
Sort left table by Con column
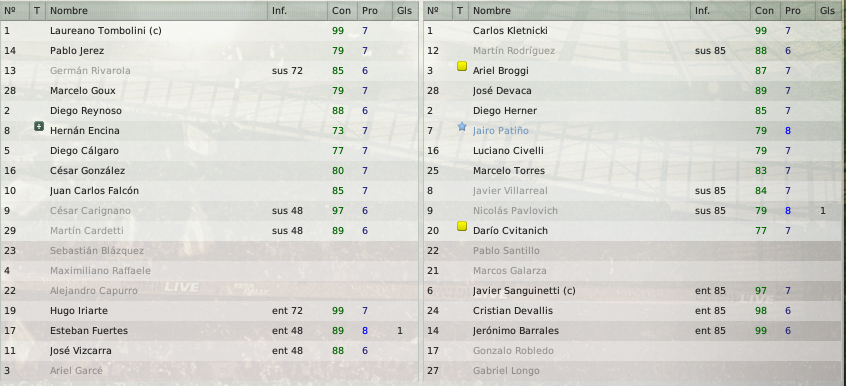[x=342, y=11]
